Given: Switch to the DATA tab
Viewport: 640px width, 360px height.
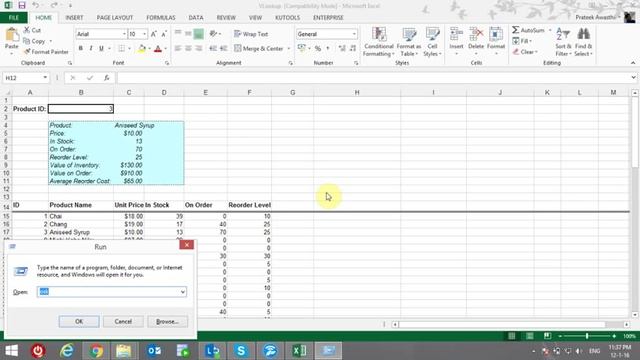Looking at the screenshot, I should [x=196, y=18].
